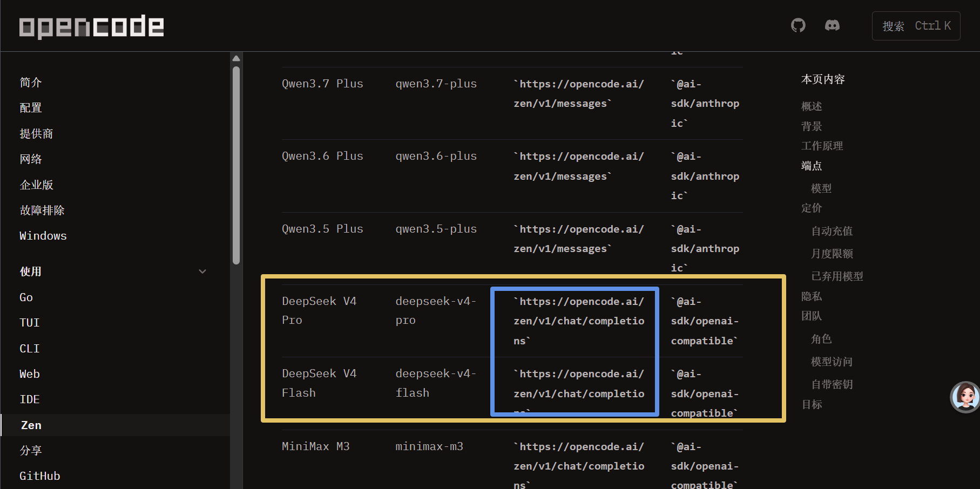The image size is (980, 489).
Task: Click the Qwen3.7 Plus endpoint URL
Action: (x=579, y=93)
